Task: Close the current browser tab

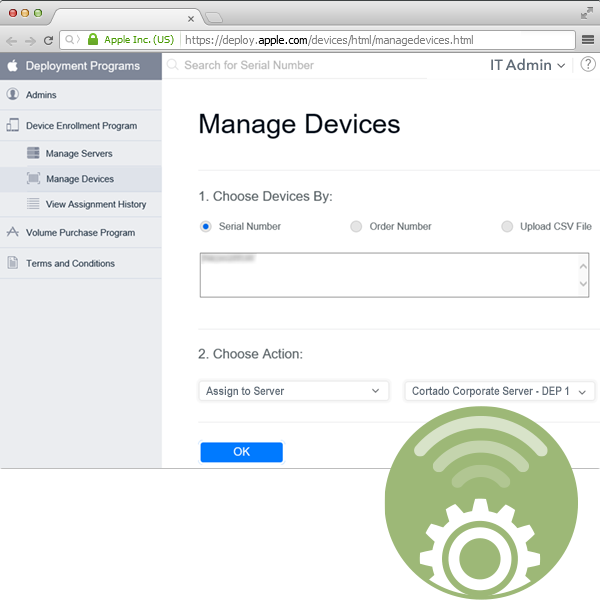Action: pos(191,19)
